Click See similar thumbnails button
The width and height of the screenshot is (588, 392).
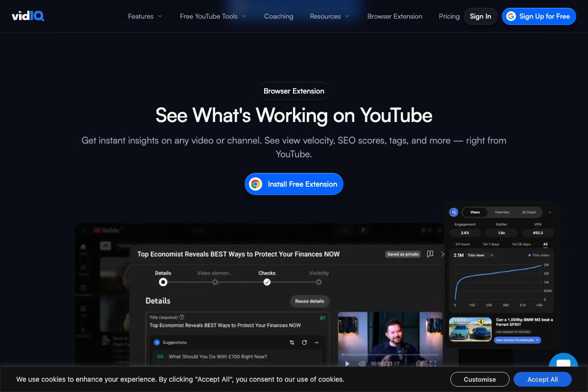click(517, 340)
